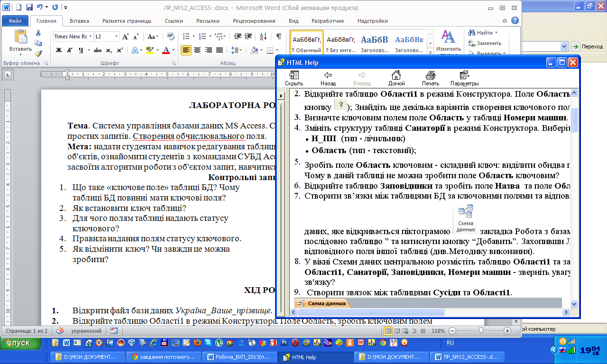Click the Undo arrow in Word title bar

coord(40,8)
